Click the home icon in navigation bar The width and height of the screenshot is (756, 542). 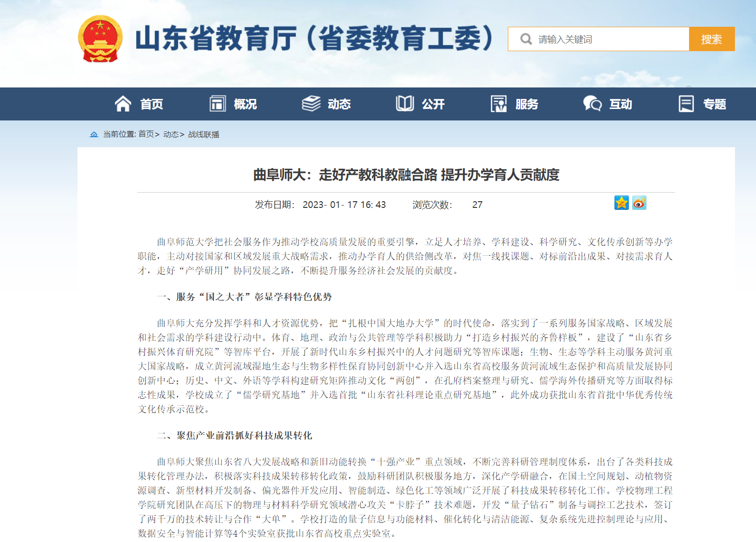[123, 104]
